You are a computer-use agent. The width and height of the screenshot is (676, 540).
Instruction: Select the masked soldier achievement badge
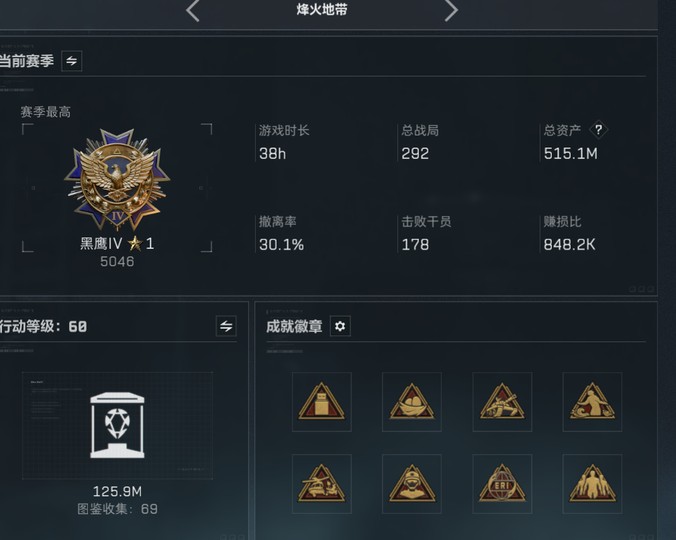[x=412, y=484]
